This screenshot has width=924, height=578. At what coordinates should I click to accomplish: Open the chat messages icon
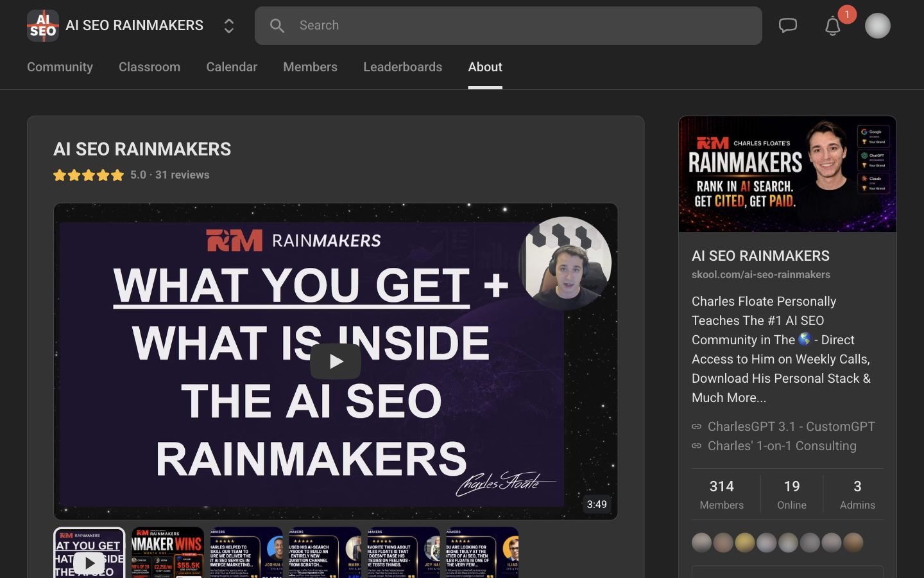[x=787, y=26]
